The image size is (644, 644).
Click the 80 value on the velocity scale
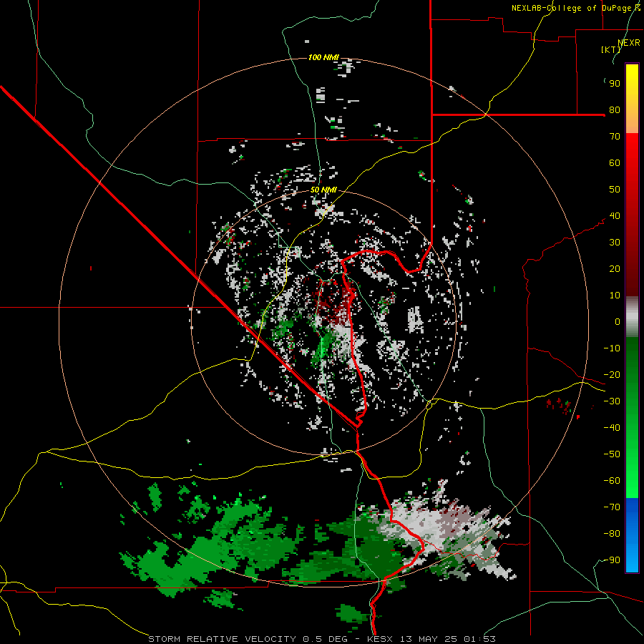pyautogui.click(x=615, y=110)
